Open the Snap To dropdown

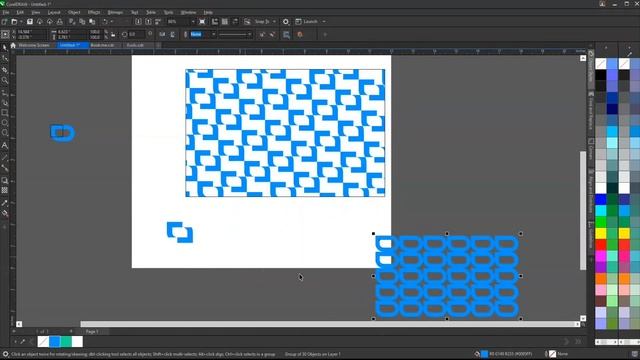(274, 22)
